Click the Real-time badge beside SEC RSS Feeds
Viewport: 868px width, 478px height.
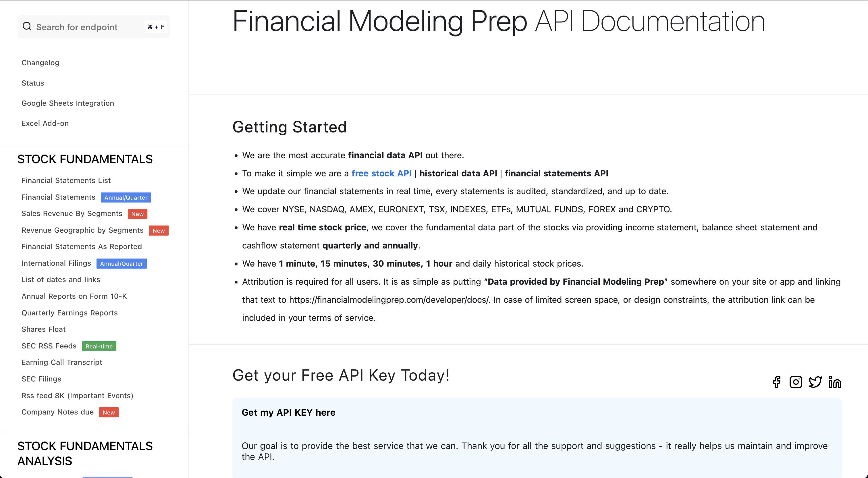pyautogui.click(x=99, y=346)
